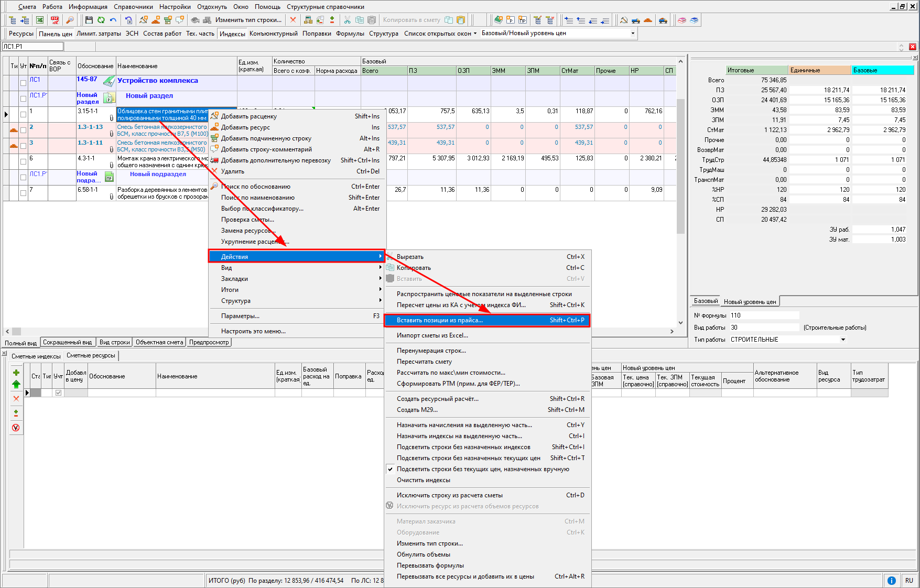Screen dimensions: 920x588
Task: Select 'Импорт сметы из Excel...' menu entry
Action: [x=488, y=335]
